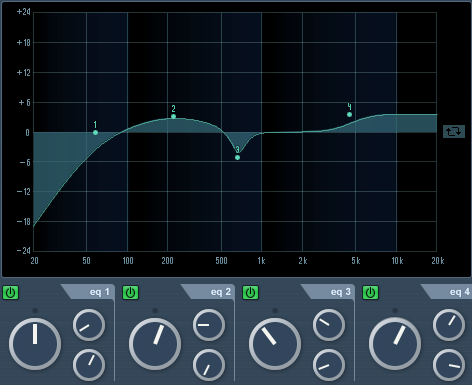This screenshot has width=472, height=385.
Task: Toggle the eq 3 band power switch
Action: [x=250, y=293]
